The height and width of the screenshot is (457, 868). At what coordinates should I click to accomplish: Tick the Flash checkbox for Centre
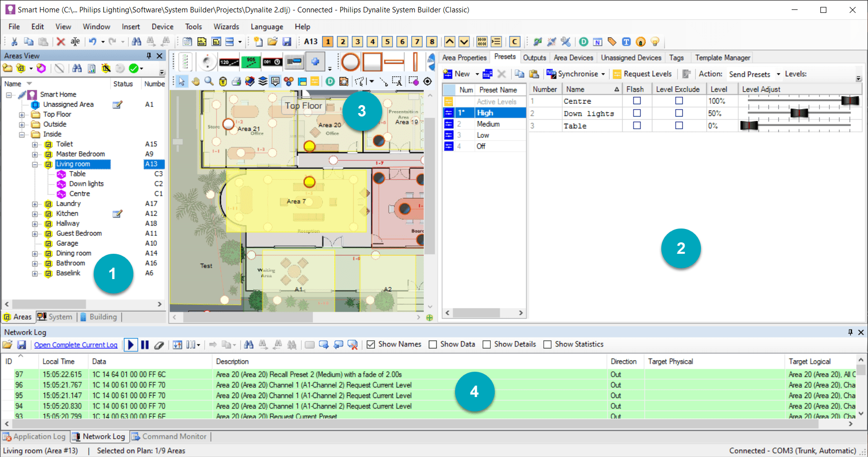[637, 101]
